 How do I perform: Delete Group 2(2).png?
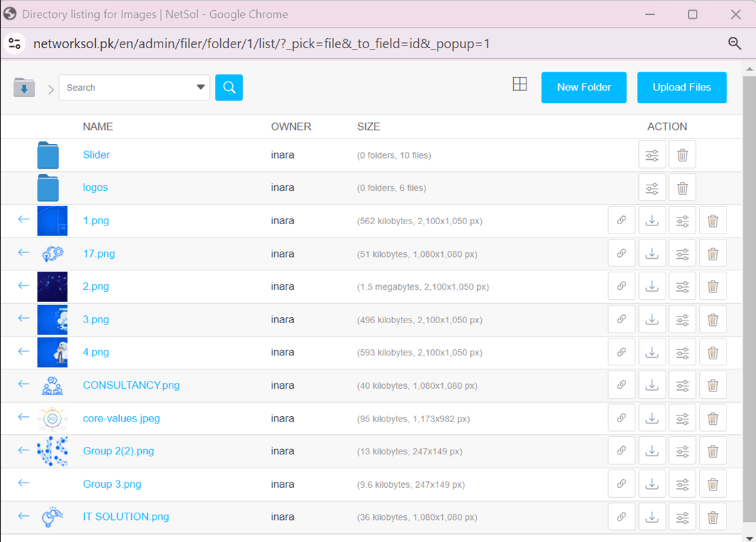713,452
